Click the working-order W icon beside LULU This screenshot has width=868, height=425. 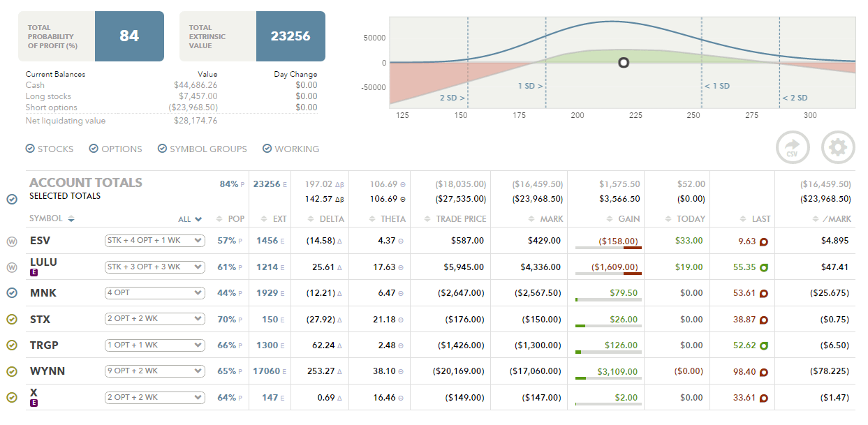[12, 267]
